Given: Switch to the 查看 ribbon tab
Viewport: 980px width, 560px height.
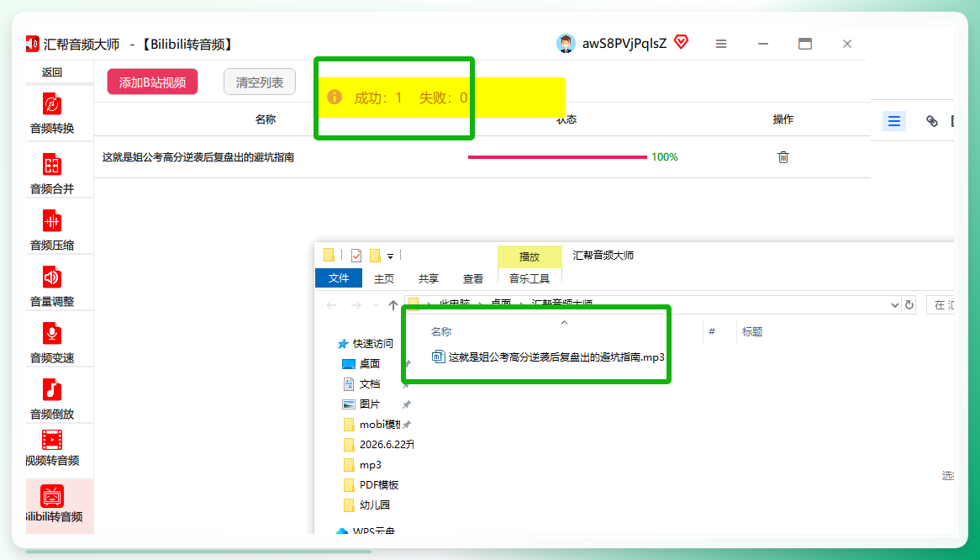Looking at the screenshot, I should [473, 278].
